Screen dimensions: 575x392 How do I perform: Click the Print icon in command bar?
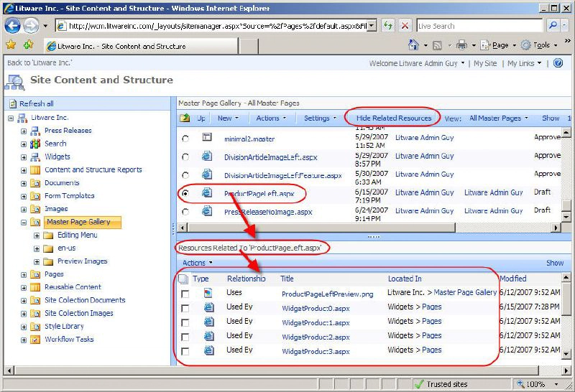click(x=461, y=45)
